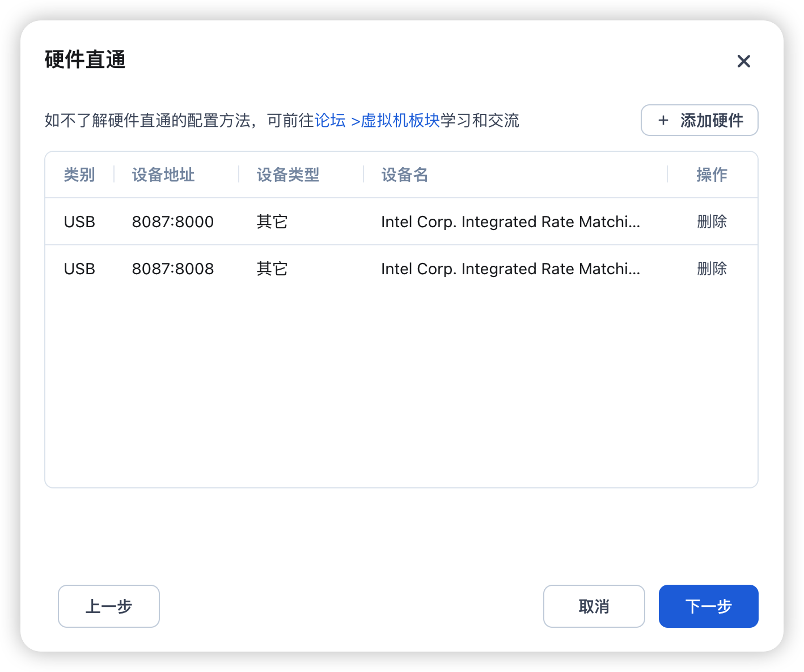The image size is (804, 672).
Task: Click the 硬件直通 dialog title
Action: 85,59
